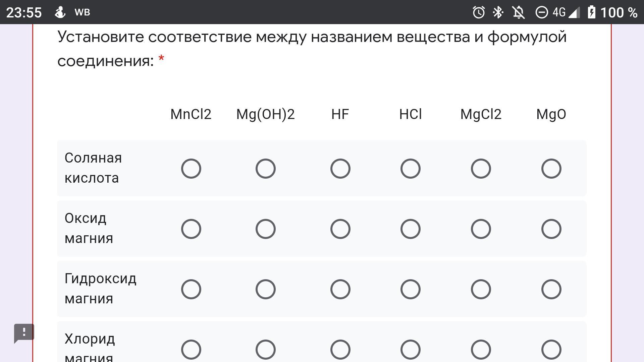
Task: Tap the do-not-disturb status icon
Action: [541, 12]
